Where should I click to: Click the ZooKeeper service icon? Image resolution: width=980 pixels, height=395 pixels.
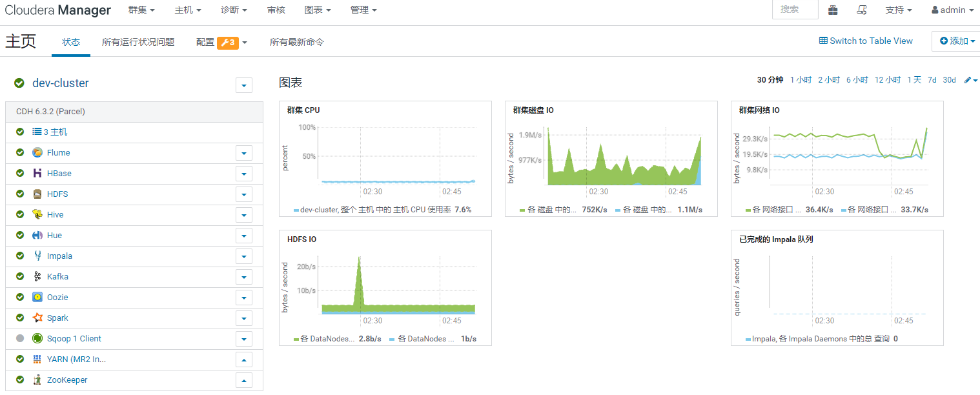click(37, 380)
